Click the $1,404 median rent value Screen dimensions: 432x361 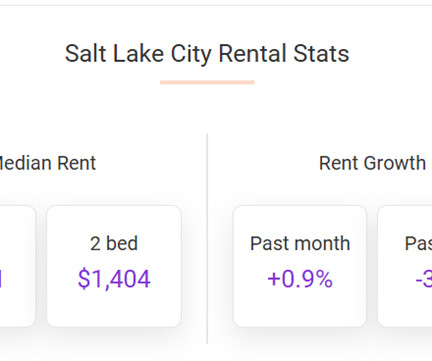(114, 279)
